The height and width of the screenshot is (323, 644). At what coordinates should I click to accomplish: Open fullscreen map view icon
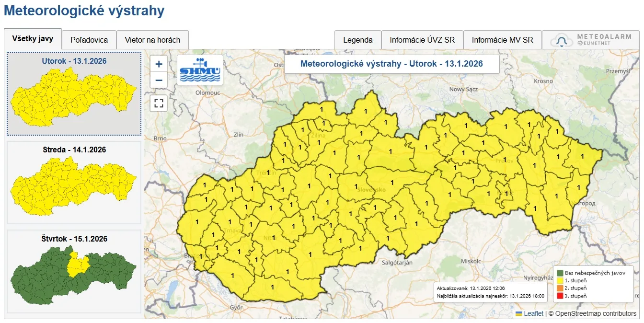click(x=158, y=103)
